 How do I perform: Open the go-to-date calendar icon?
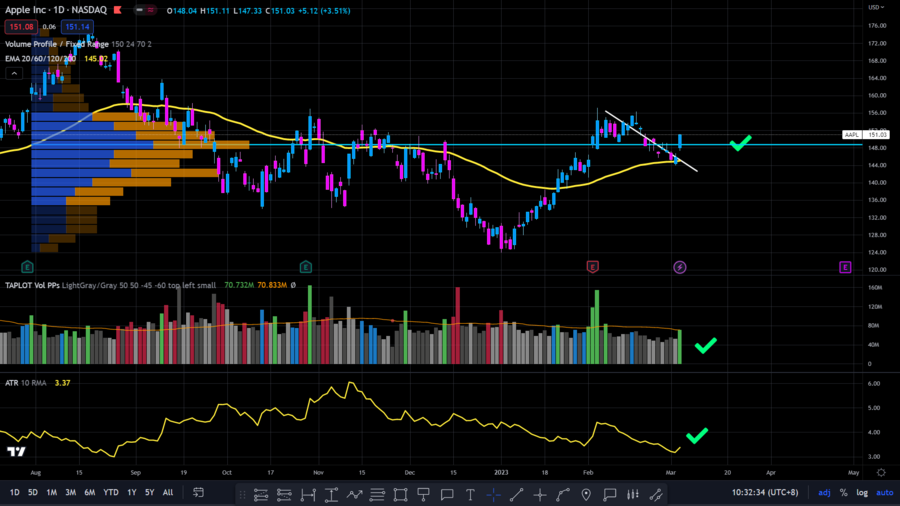click(198, 492)
